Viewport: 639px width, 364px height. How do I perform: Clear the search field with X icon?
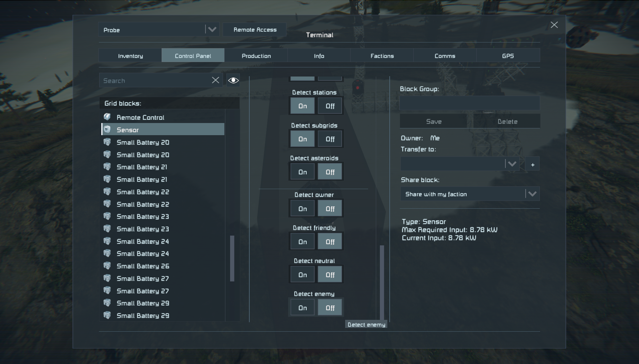point(215,80)
